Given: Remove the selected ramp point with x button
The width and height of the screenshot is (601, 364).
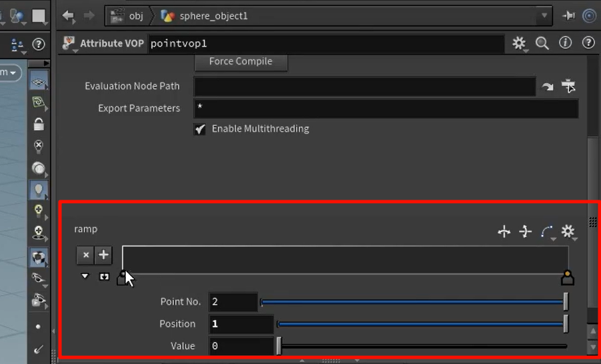Looking at the screenshot, I should coord(86,256).
